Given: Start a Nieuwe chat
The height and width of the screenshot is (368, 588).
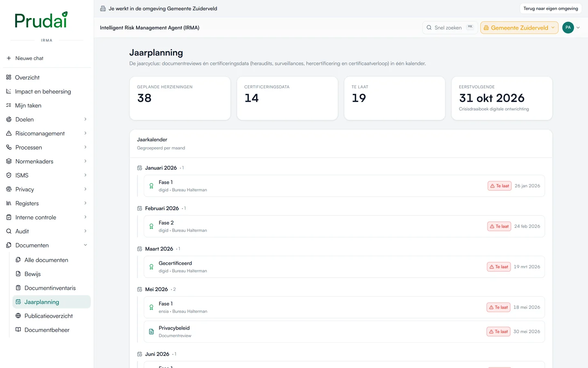Looking at the screenshot, I should 47,58.
